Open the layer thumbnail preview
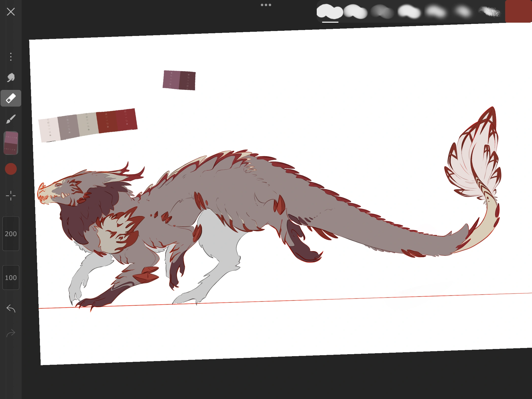The width and height of the screenshot is (532, 399). (x=11, y=143)
